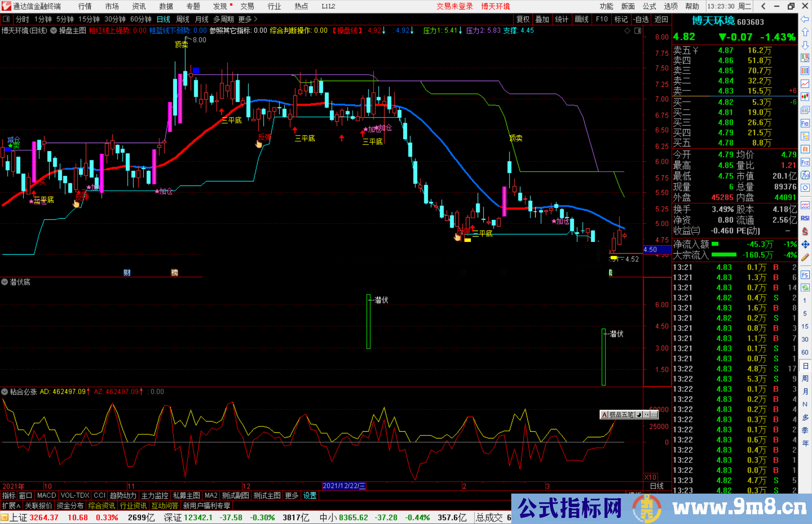Open the 行情 menu
Image resolution: width=812 pixels, height=524 pixels.
pos(85,6)
